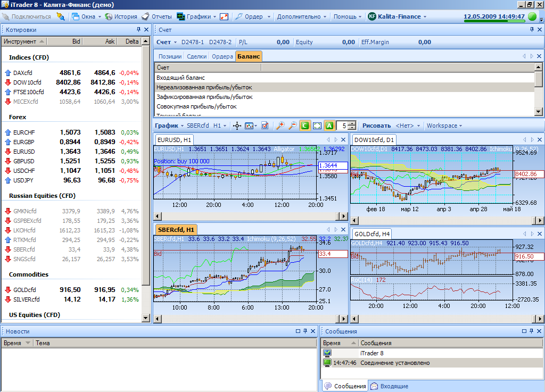Viewport: 545px width, 392px height.
Task: Pin the Котировки quotes panel
Action: (138, 29)
